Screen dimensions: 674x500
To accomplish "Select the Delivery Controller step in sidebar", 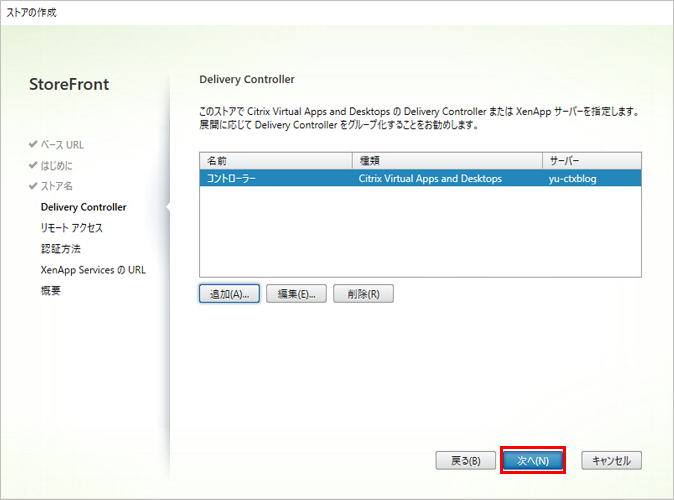I will coord(83,207).
